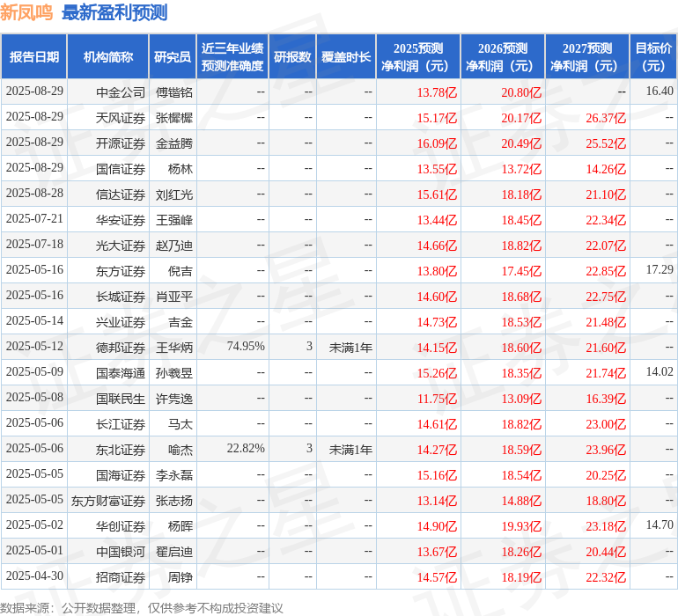This screenshot has width=678, height=616.
Task: Click 光大证券's 2025 forecast 14.66亿
Action: click(x=437, y=246)
